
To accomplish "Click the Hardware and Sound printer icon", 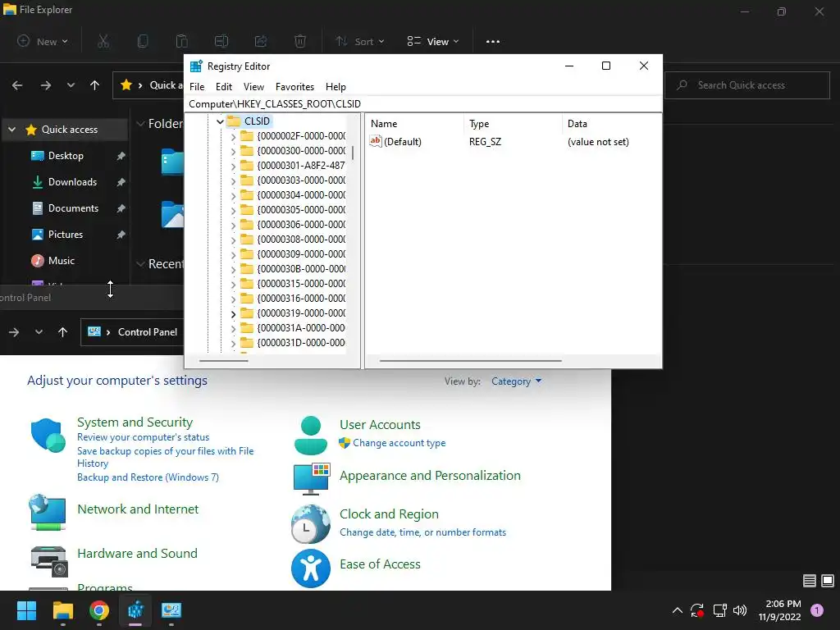I will click(48, 561).
